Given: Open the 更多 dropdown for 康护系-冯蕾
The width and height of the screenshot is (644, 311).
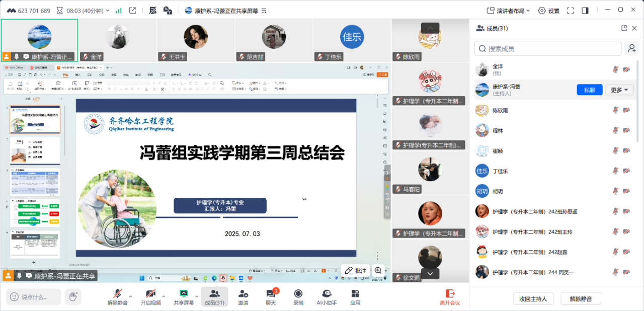Looking at the screenshot, I should click(x=619, y=90).
